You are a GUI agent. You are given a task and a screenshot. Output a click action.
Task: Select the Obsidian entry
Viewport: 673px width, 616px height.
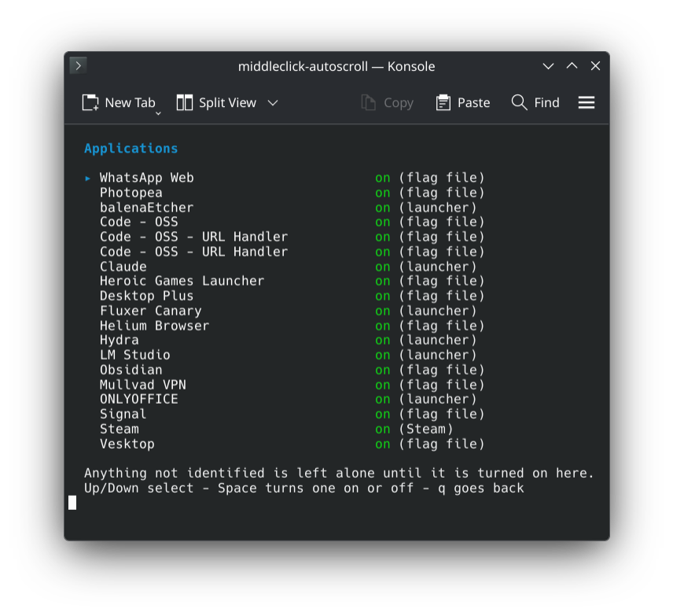tap(131, 370)
